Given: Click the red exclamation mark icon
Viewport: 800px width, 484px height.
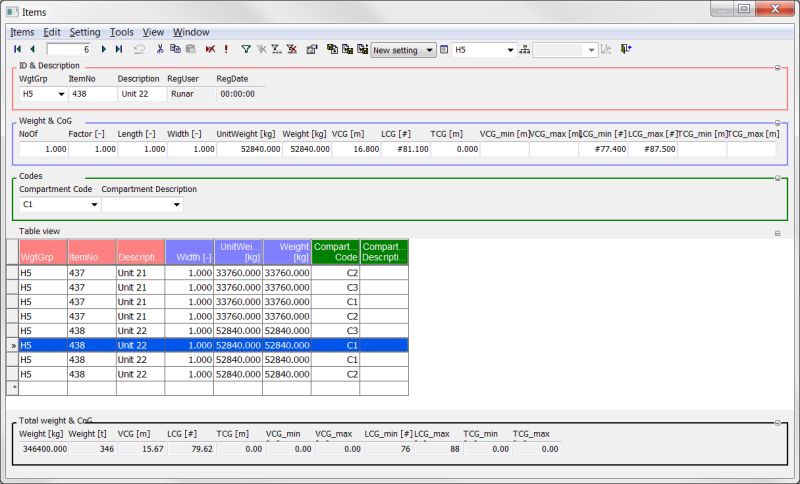Looking at the screenshot, I should point(226,49).
